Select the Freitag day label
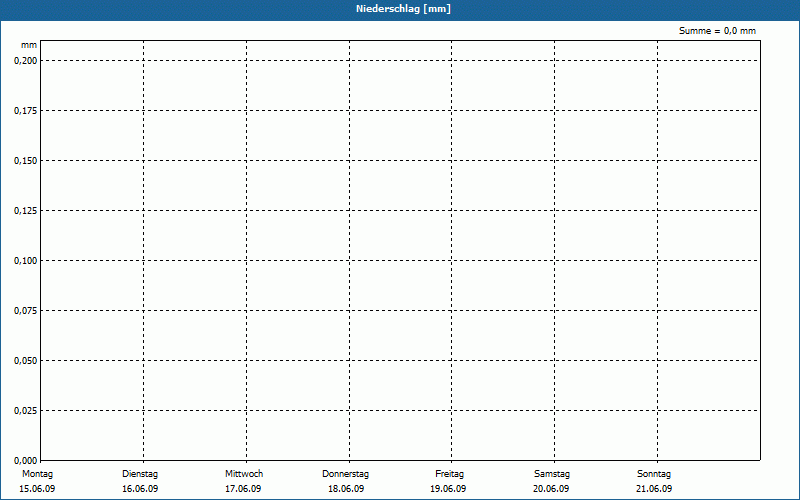This screenshot has width=800, height=500. (x=449, y=474)
